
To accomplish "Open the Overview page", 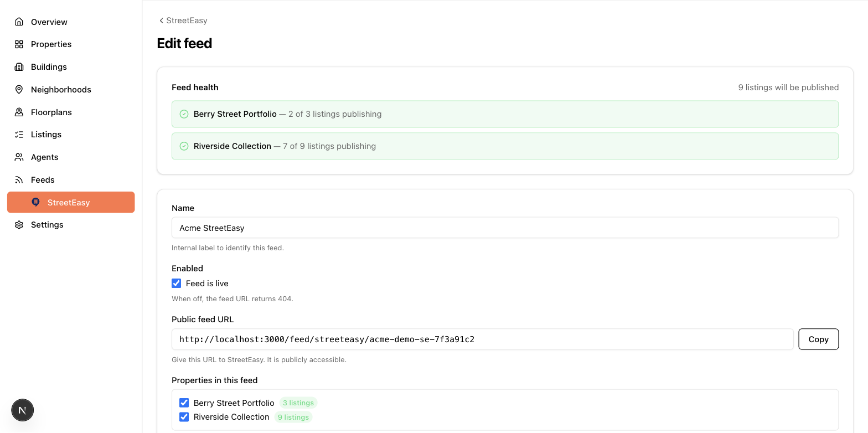I will point(71,22).
